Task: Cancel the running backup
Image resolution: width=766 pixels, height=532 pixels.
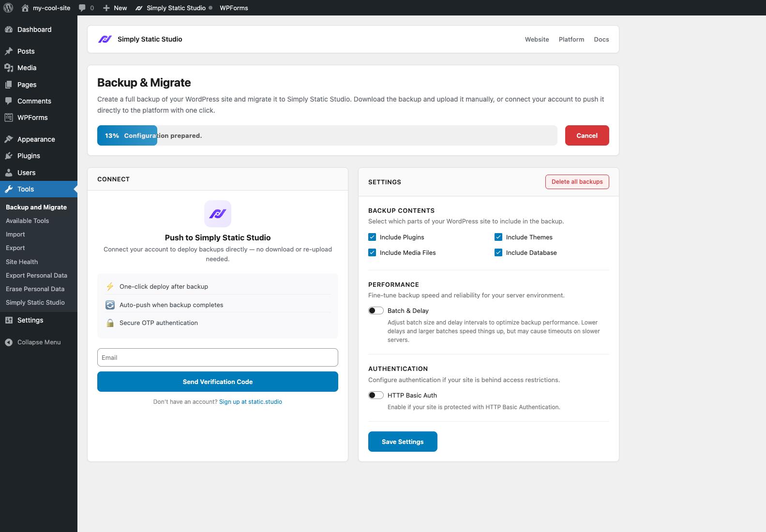Action: (x=587, y=135)
